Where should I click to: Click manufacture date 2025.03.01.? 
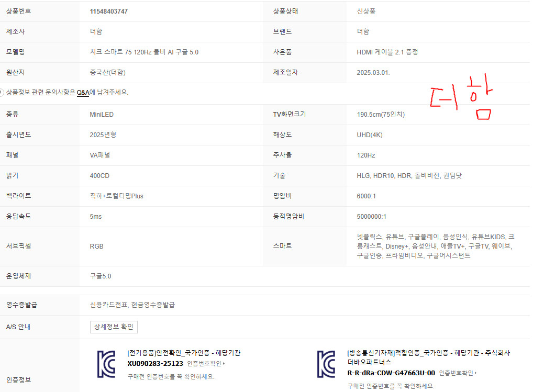[373, 72]
